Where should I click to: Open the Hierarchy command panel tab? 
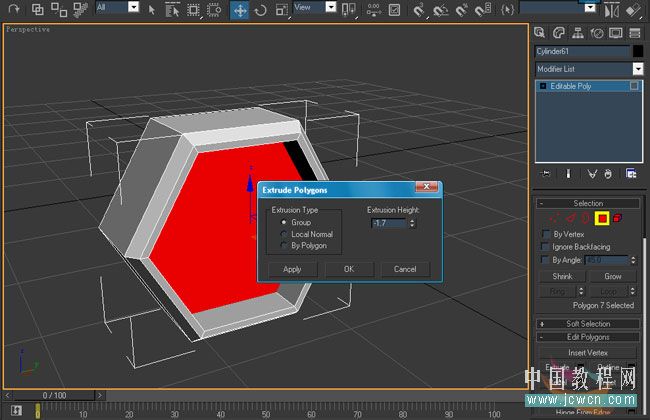pos(577,33)
